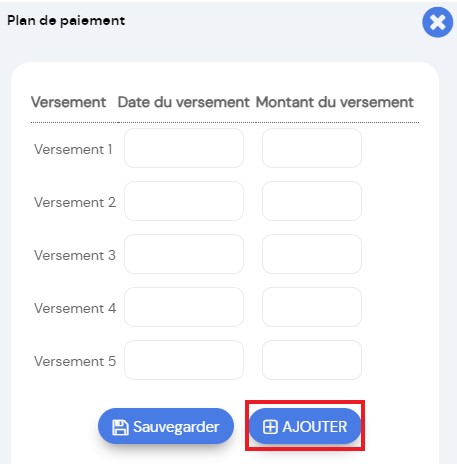Save the payment plan with Sauvegarder
457x464 pixels.
click(x=166, y=426)
